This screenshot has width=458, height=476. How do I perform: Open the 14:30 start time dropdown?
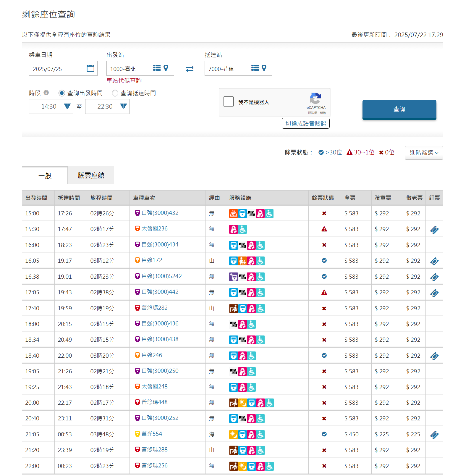(x=51, y=107)
